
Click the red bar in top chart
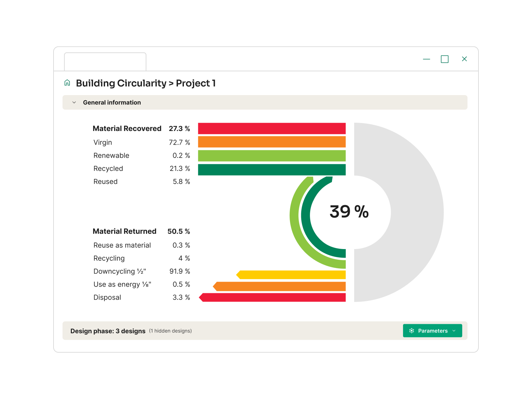(x=272, y=128)
